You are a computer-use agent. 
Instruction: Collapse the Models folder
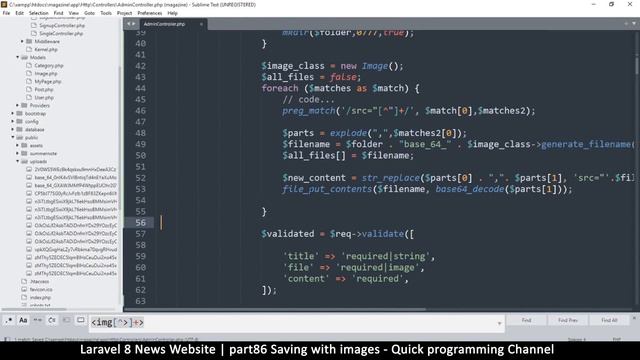(18, 58)
